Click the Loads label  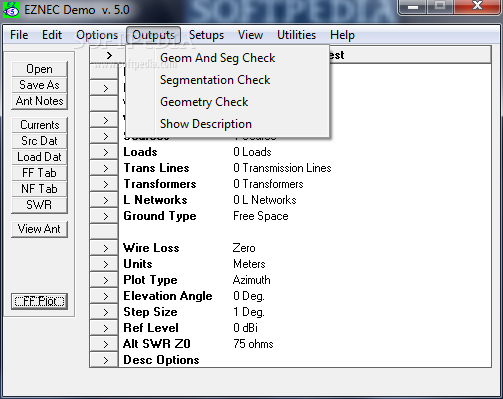[x=140, y=152]
